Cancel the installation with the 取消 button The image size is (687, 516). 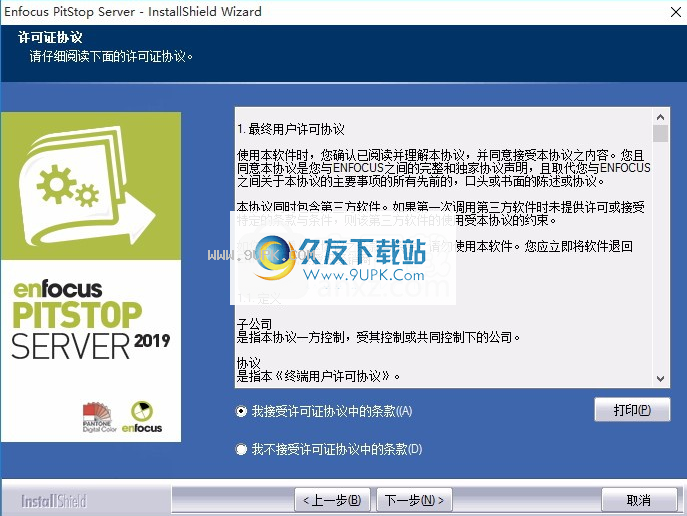639,500
